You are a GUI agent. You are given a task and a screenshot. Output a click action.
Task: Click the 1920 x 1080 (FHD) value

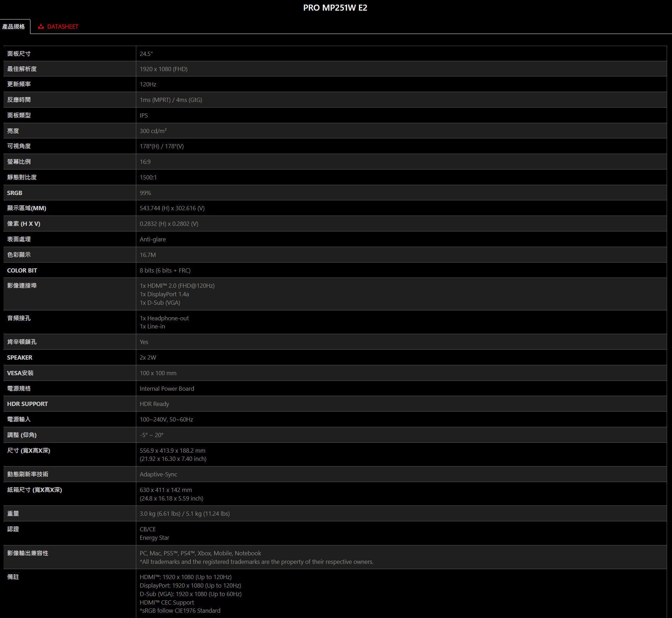pos(163,69)
